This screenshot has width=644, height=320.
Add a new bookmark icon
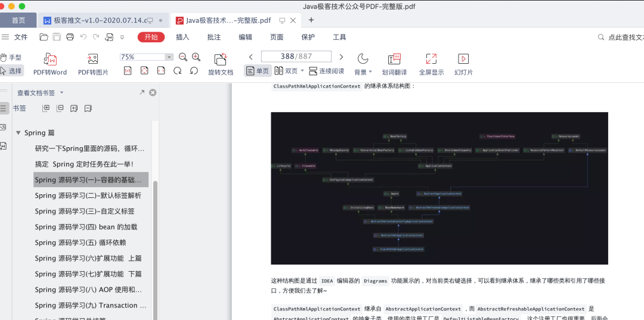(x=74, y=108)
